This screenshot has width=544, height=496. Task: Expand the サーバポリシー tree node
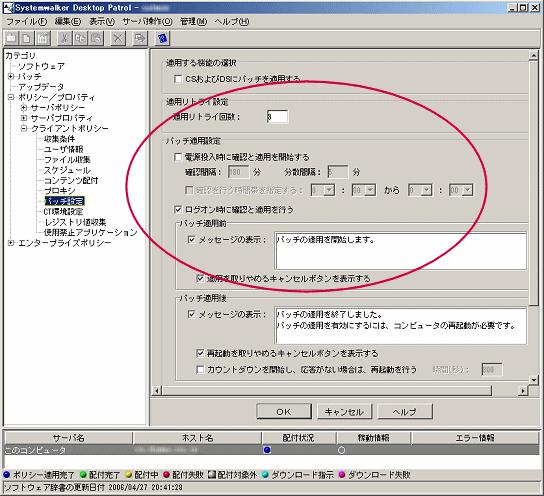24,108
